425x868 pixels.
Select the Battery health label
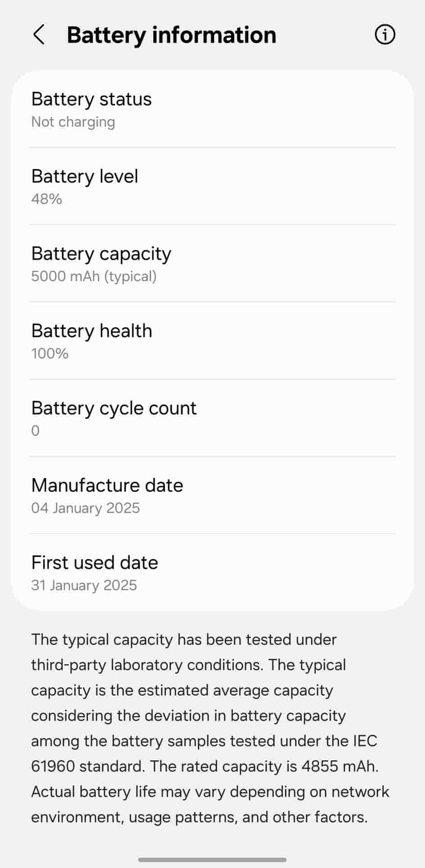[92, 331]
